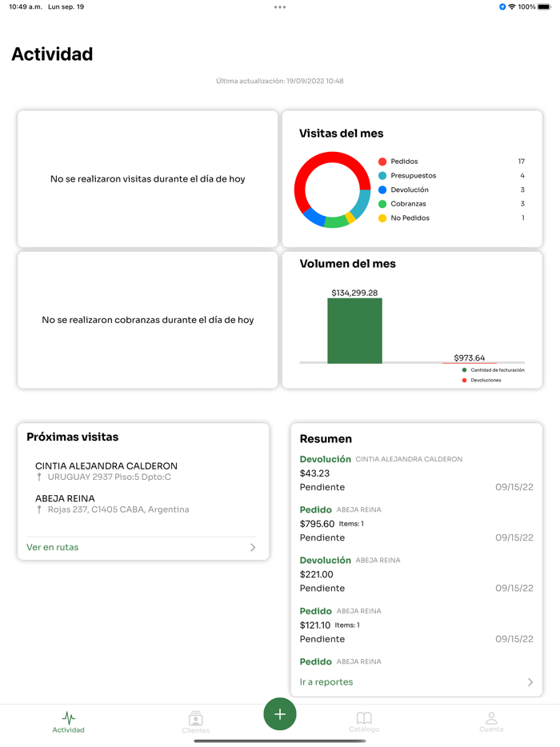The width and height of the screenshot is (560, 747).
Task: Select the green Cobranzas legend dot
Action: pyautogui.click(x=382, y=204)
